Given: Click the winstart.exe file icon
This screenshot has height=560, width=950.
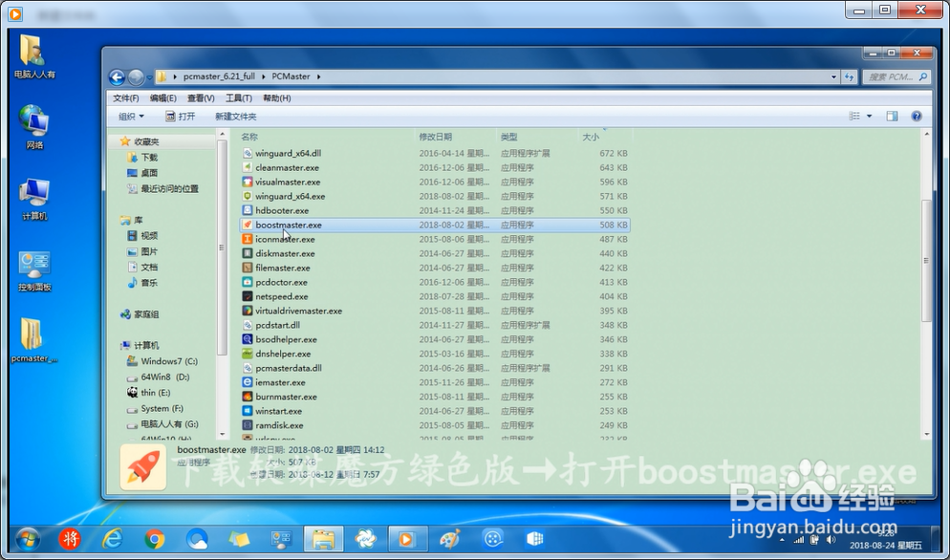Looking at the screenshot, I should (x=248, y=411).
